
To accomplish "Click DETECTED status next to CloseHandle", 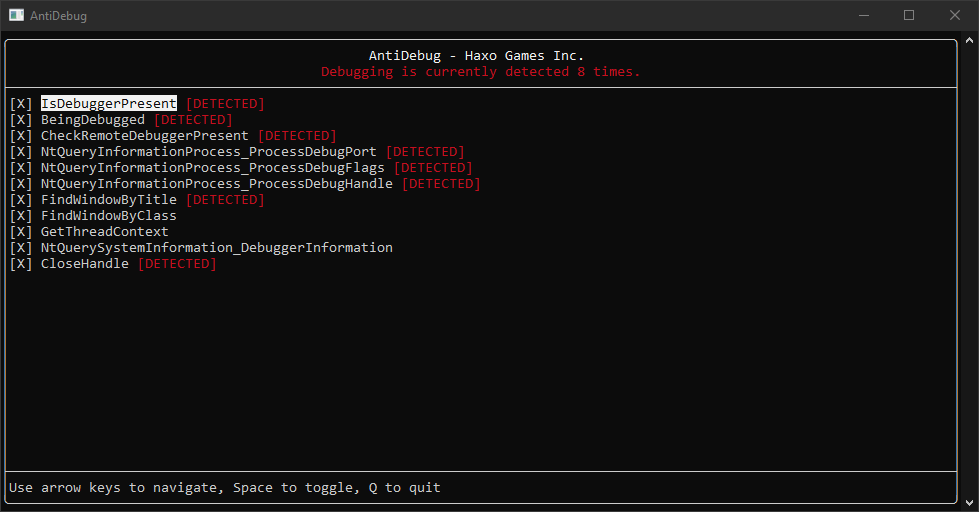I will 177,264.
